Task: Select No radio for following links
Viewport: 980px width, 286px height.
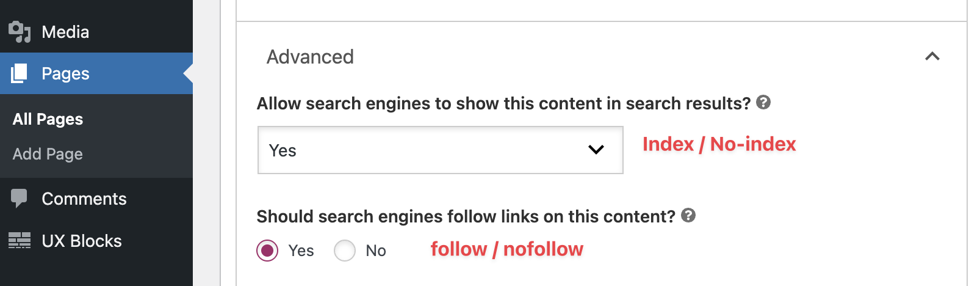Action: pyautogui.click(x=345, y=251)
